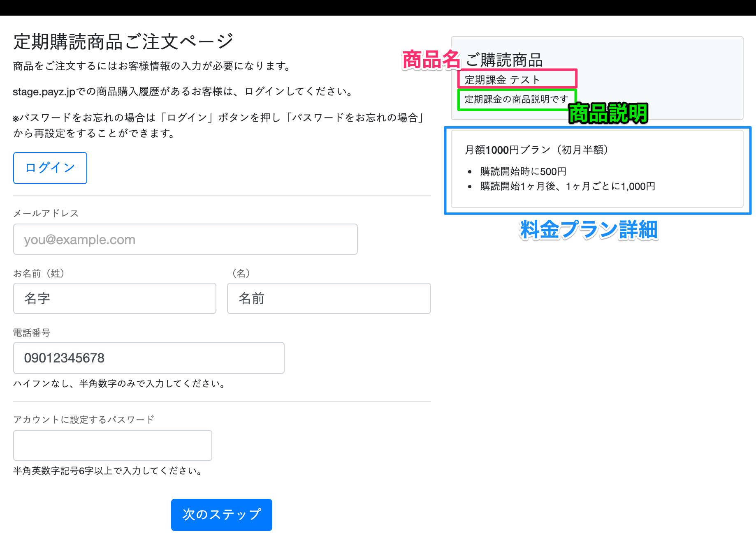Click the メールアドレス field label
This screenshot has width=756, height=540.
click(x=46, y=213)
